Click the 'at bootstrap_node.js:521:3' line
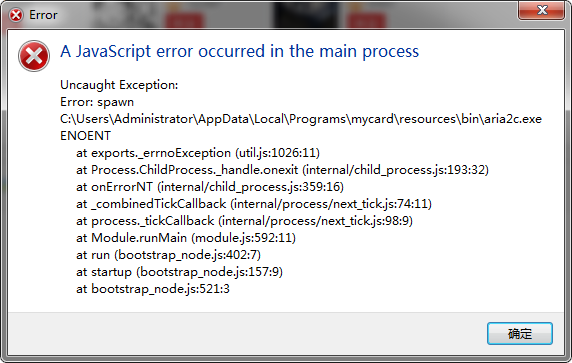The width and height of the screenshot is (572, 363). tap(153, 289)
